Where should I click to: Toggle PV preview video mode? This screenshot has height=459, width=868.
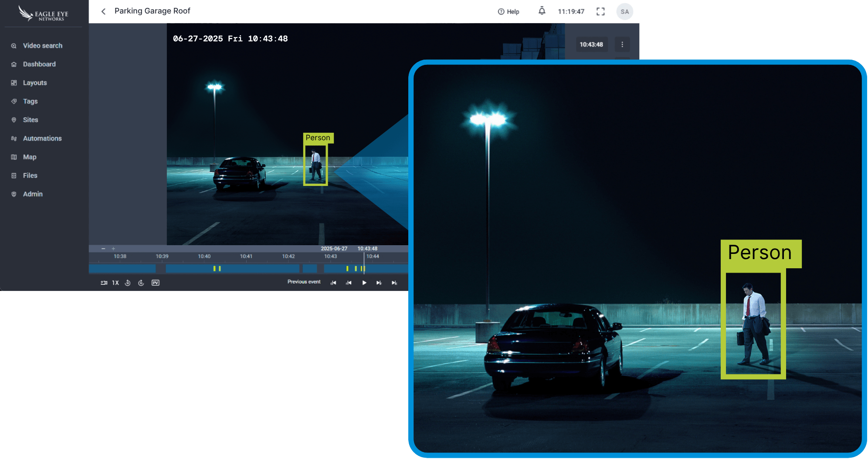pos(156,283)
